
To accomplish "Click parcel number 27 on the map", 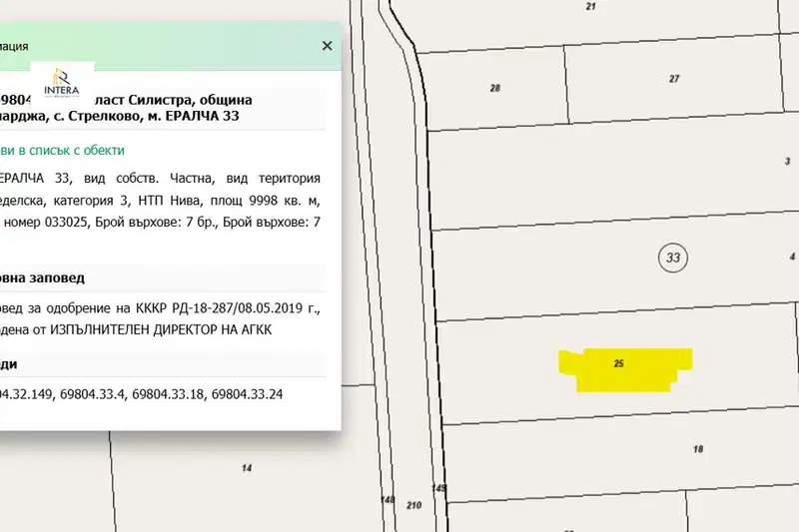I will point(674,79).
